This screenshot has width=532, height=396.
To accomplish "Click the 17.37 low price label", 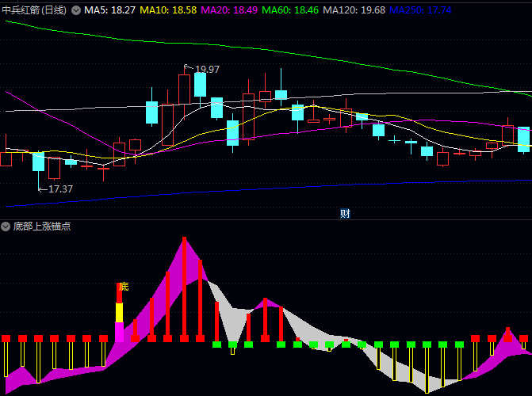I will point(59,189).
